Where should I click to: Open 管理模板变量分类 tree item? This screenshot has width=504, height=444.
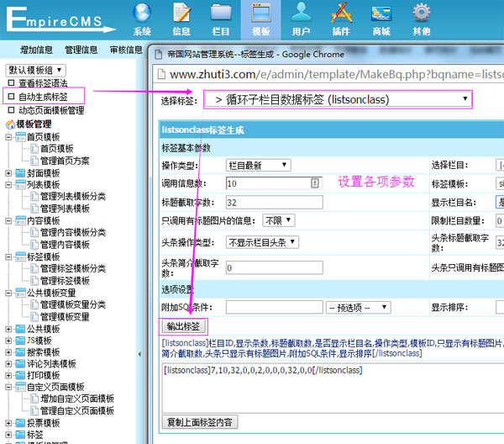coord(73,304)
